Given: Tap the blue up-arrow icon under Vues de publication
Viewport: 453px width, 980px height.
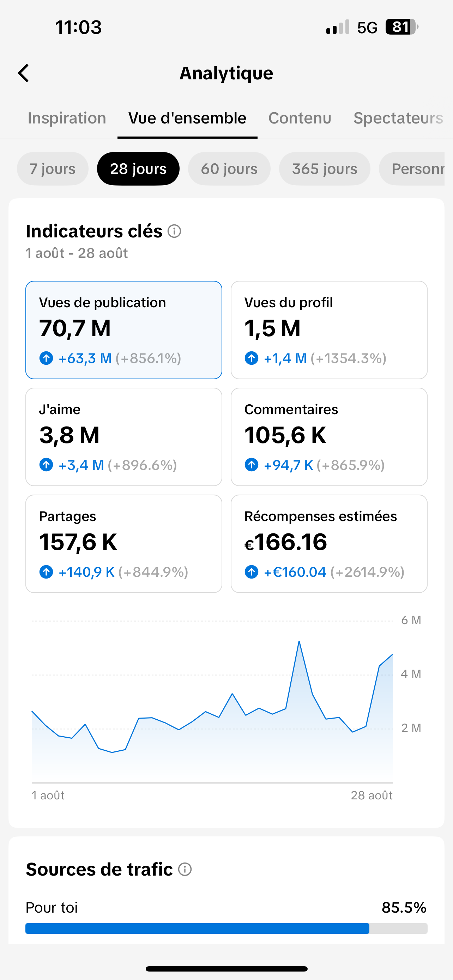Looking at the screenshot, I should [x=47, y=358].
